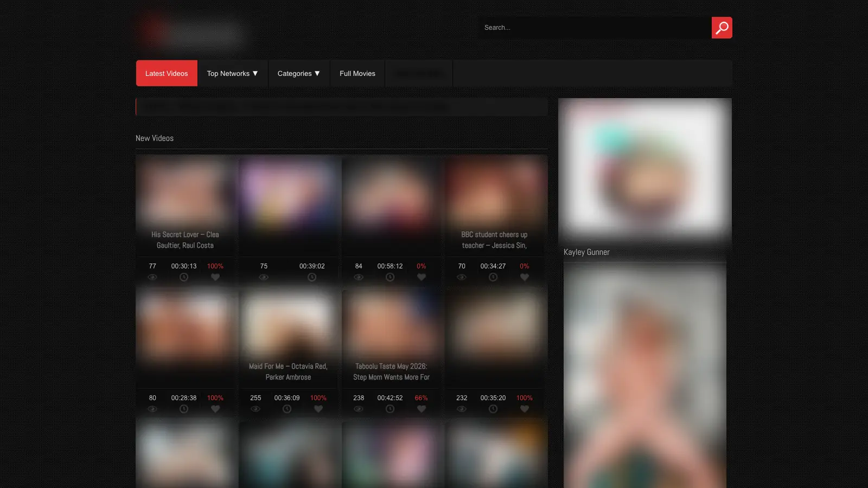Click the 66% rating value
This screenshot has height=488, width=868.
[x=422, y=398]
